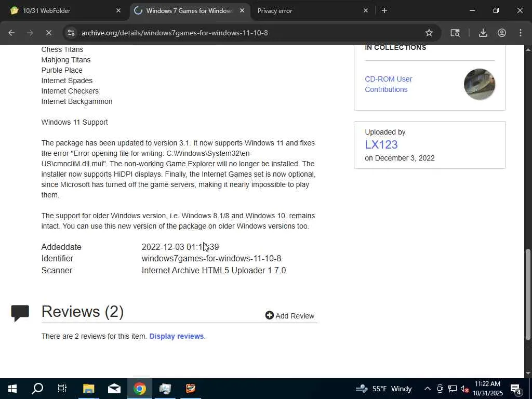Image resolution: width=532 pixels, height=399 pixels.
Task: Open the clock showing 11:22 AM
Action: [x=488, y=389]
